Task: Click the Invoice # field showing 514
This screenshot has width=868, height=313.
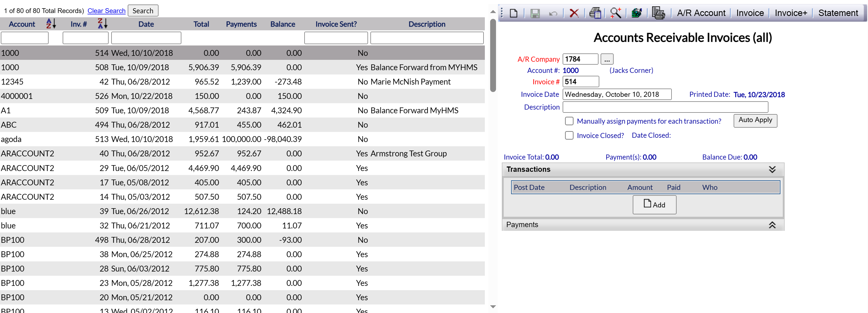Action: (x=581, y=82)
